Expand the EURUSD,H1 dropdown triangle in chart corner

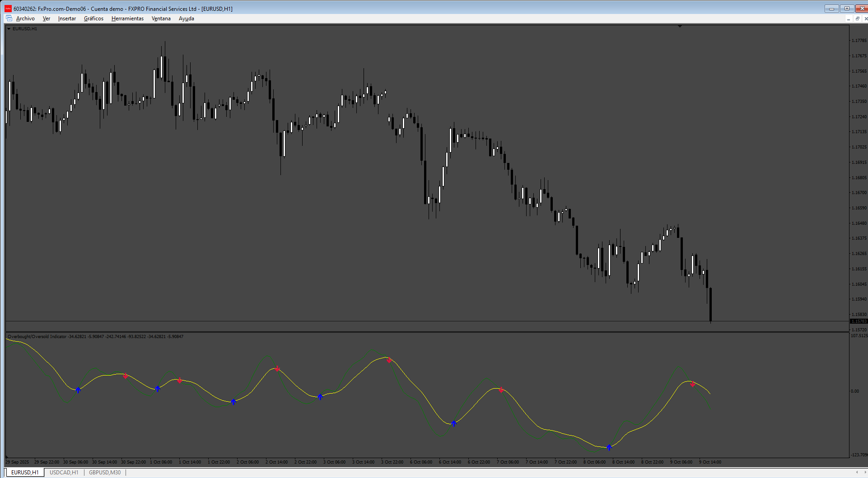pyautogui.click(x=9, y=29)
